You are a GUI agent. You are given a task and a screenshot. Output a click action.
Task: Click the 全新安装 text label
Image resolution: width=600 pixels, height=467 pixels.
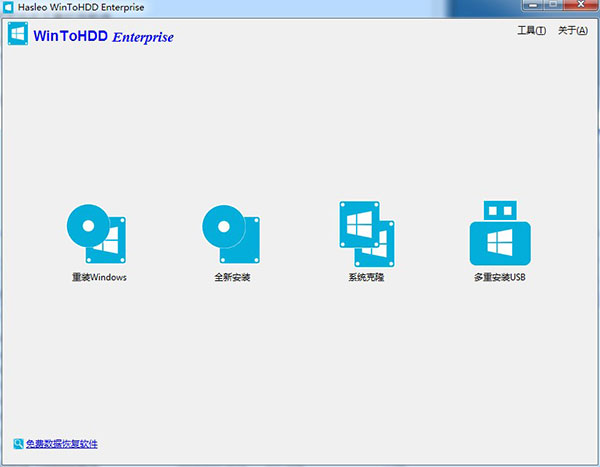(232, 277)
